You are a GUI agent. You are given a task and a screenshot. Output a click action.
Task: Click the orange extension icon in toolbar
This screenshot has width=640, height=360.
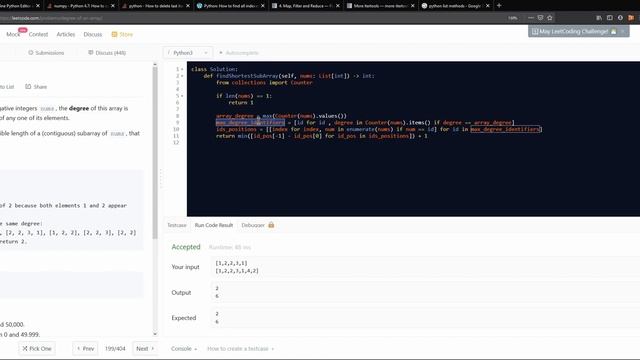[631, 18]
